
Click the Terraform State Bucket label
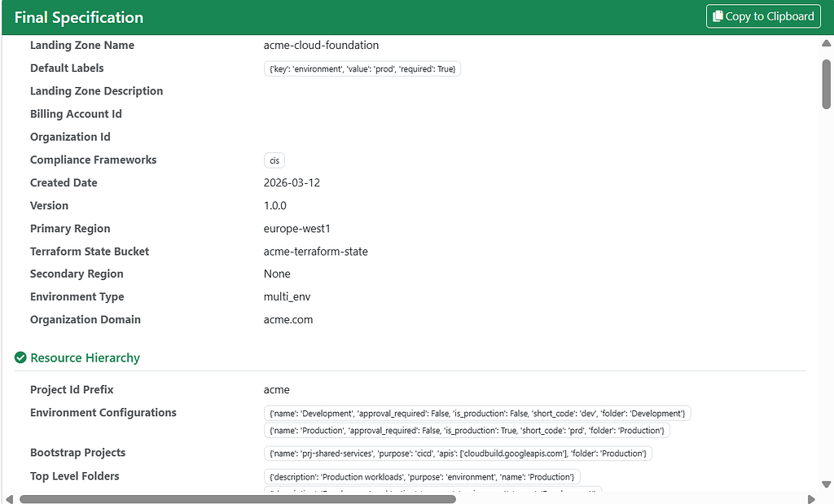point(90,251)
